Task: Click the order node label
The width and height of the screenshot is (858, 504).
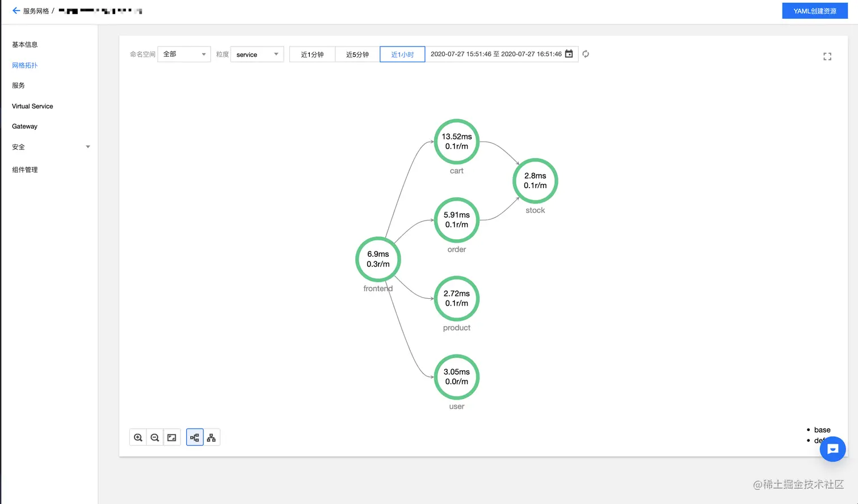Action: (457, 249)
